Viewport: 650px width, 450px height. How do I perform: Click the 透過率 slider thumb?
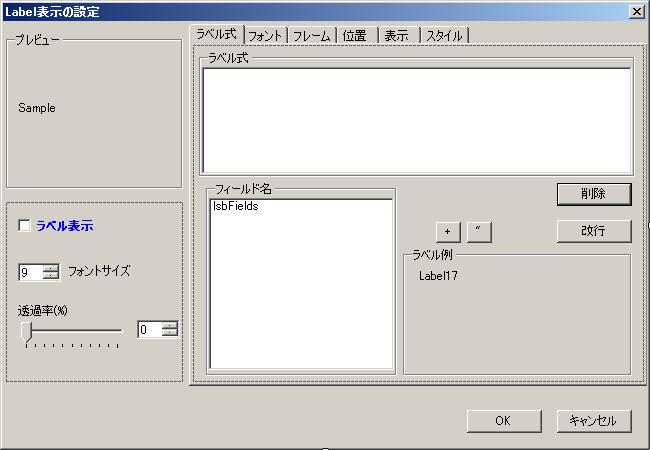click(27, 330)
